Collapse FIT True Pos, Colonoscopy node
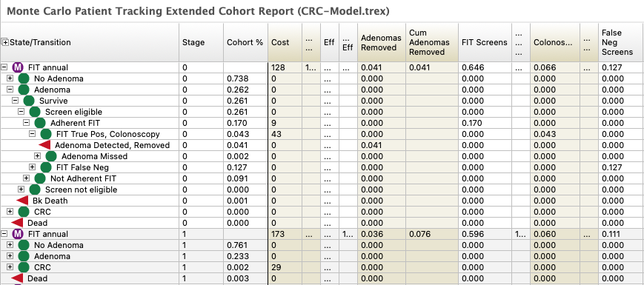This screenshot has height=285, width=644. pos(32,134)
